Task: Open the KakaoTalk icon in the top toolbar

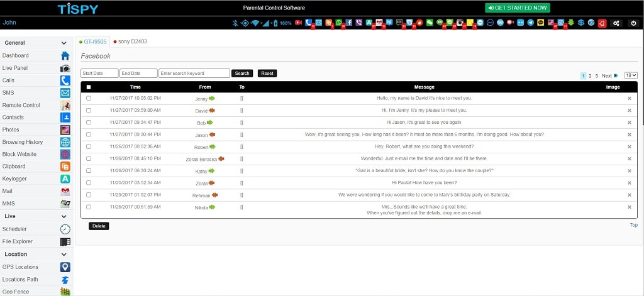Action: 540,23
